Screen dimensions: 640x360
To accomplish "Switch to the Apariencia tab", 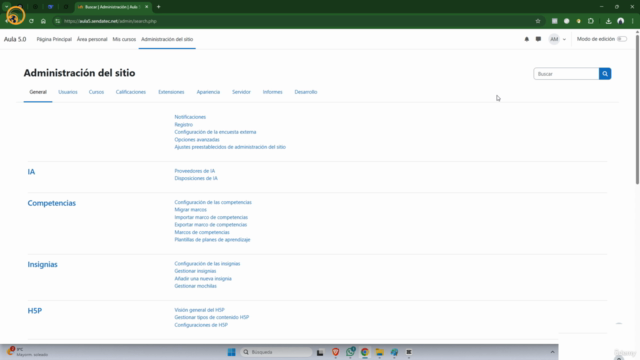I will coord(208,92).
